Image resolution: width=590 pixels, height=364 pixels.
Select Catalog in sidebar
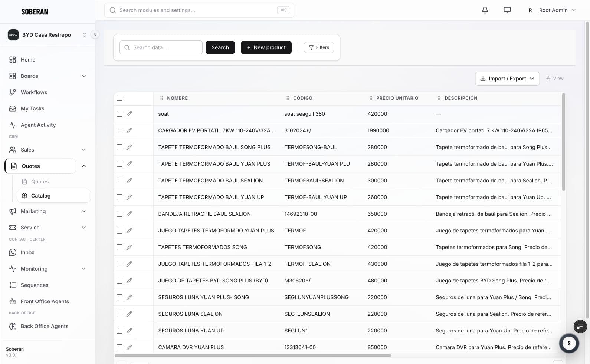pos(53,196)
